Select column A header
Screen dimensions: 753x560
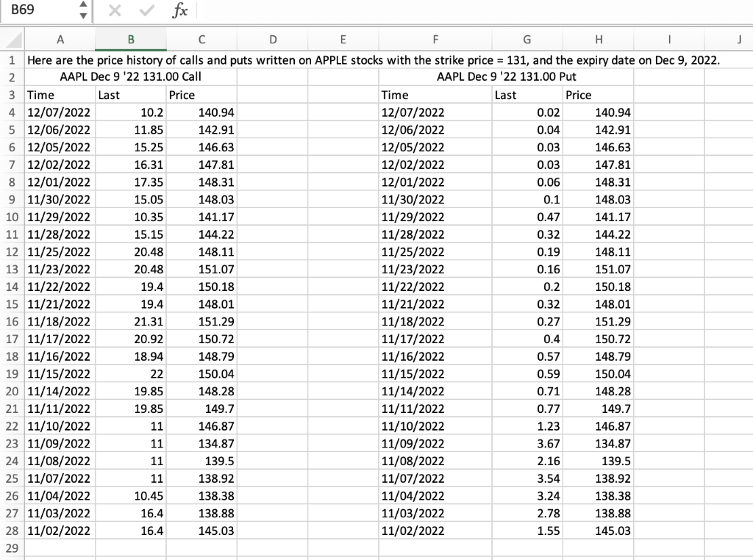tap(60, 40)
